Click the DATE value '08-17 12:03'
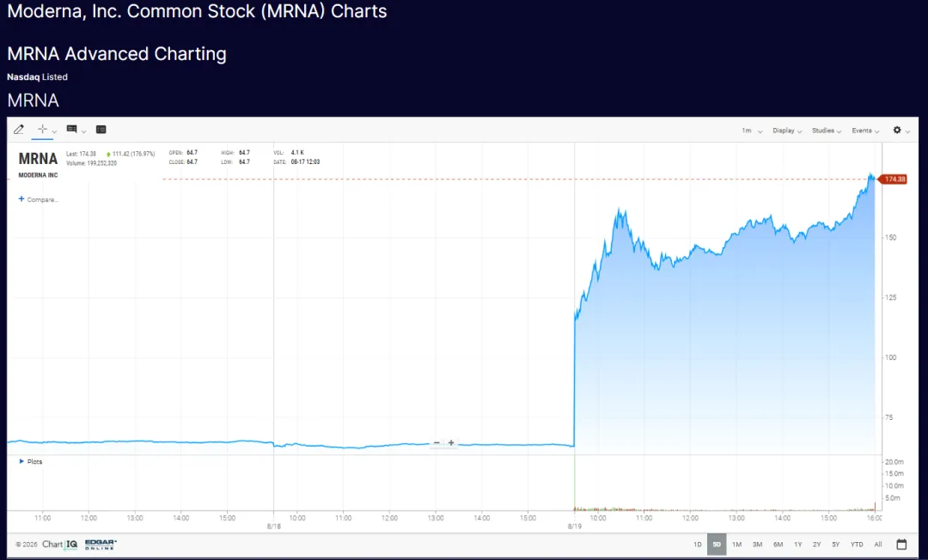This screenshot has height=560, width=928. (x=305, y=162)
